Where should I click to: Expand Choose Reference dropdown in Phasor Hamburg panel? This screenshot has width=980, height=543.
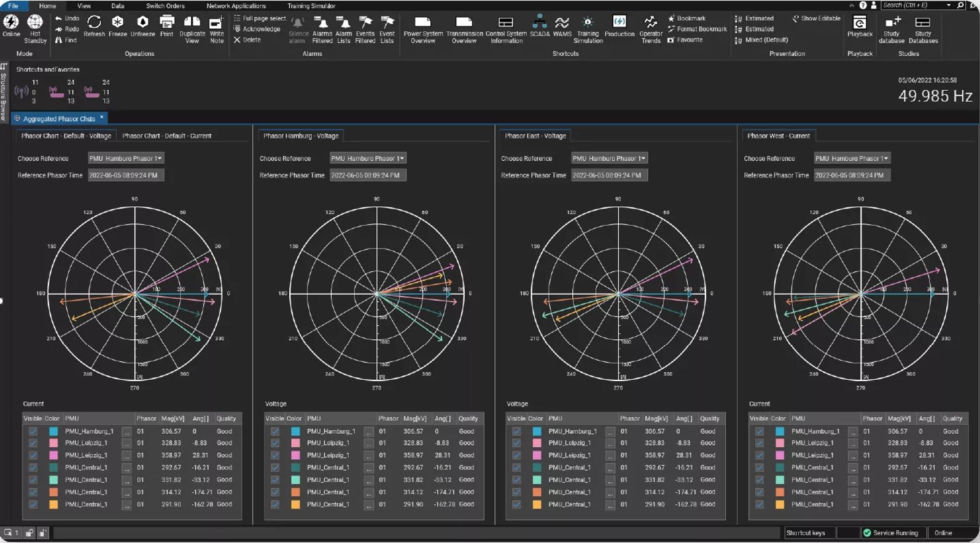(368, 158)
